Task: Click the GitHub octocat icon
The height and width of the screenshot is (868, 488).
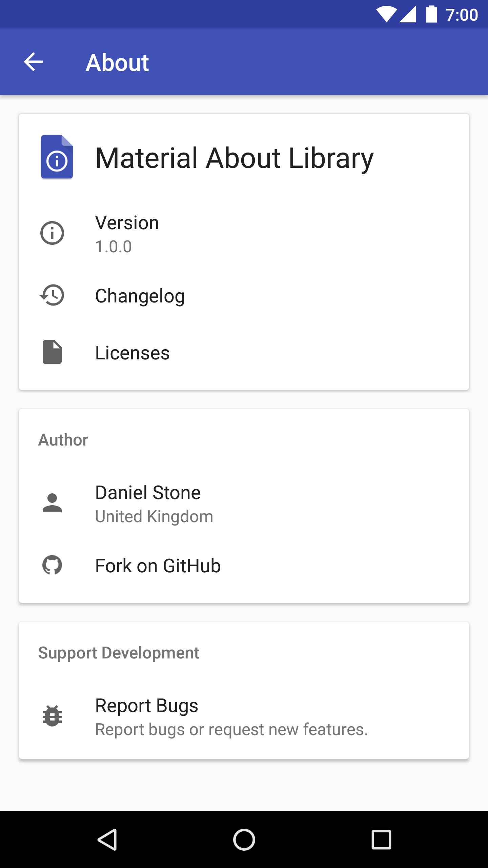Action: click(x=52, y=565)
